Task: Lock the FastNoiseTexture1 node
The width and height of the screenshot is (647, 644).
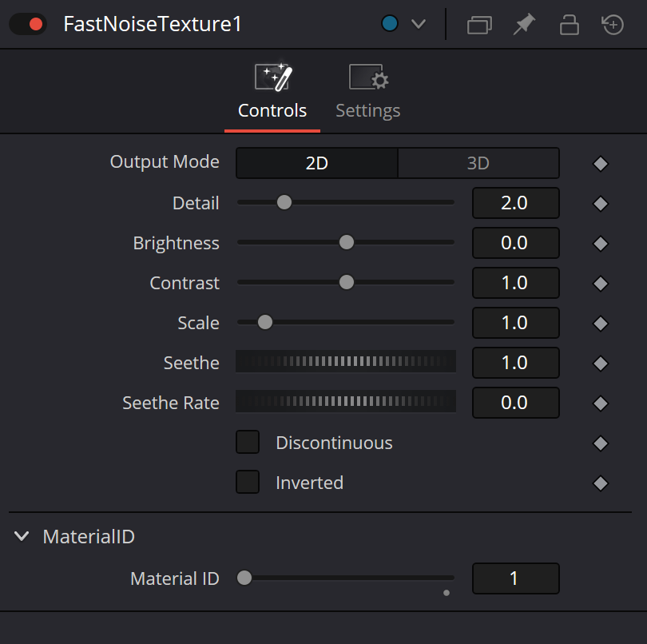Action: pyautogui.click(x=569, y=24)
